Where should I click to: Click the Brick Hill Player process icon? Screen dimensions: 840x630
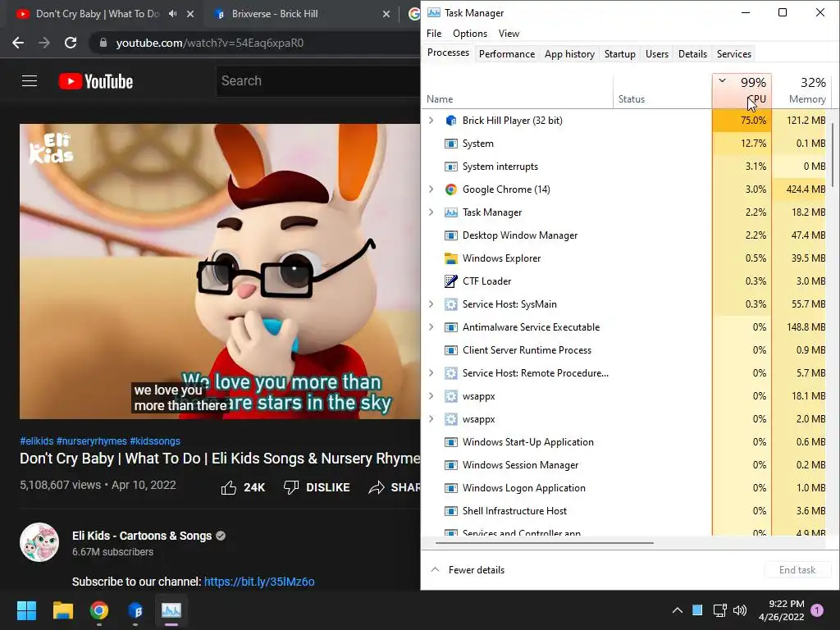pyautogui.click(x=451, y=121)
